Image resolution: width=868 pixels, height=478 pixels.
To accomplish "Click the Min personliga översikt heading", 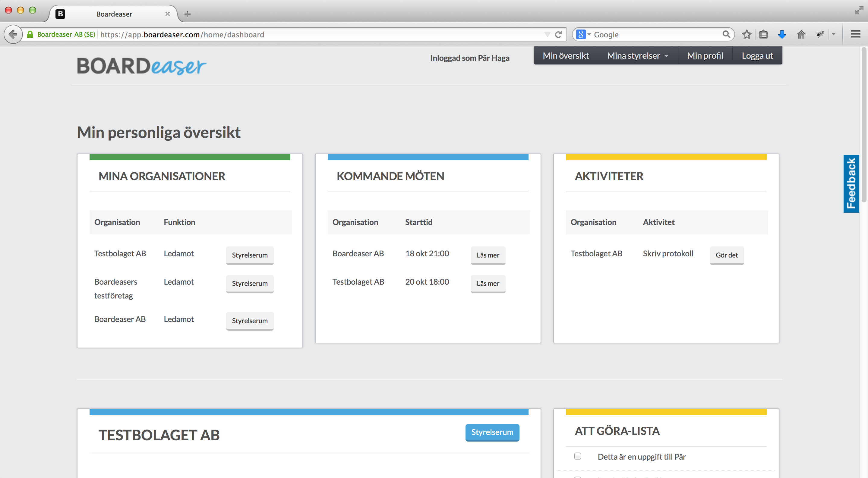I will pyautogui.click(x=159, y=132).
